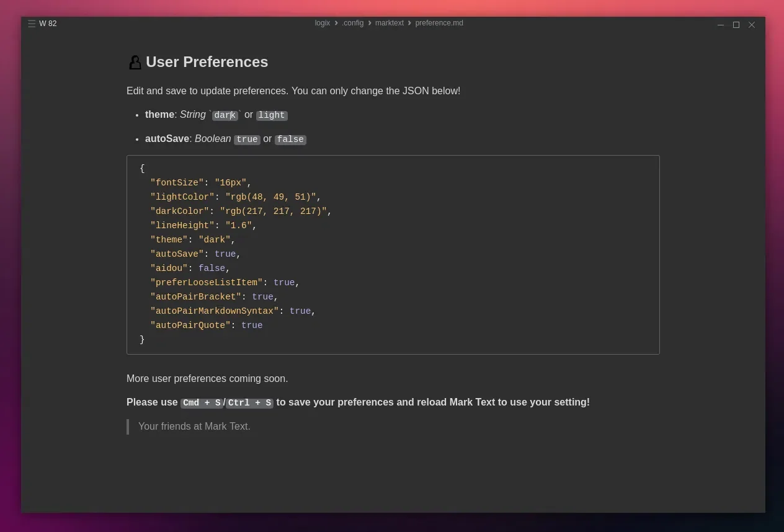The height and width of the screenshot is (532, 784).
Task: Click the false value after aidou
Action: (x=212, y=268)
